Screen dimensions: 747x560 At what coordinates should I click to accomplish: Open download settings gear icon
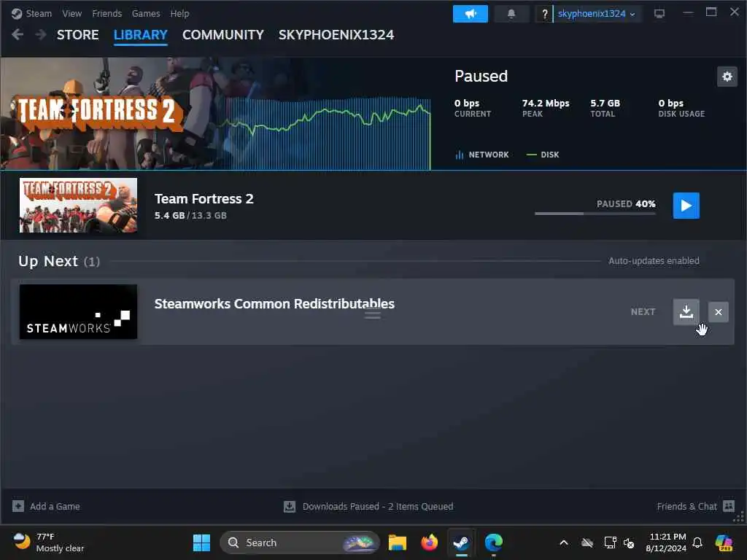(x=727, y=77)
